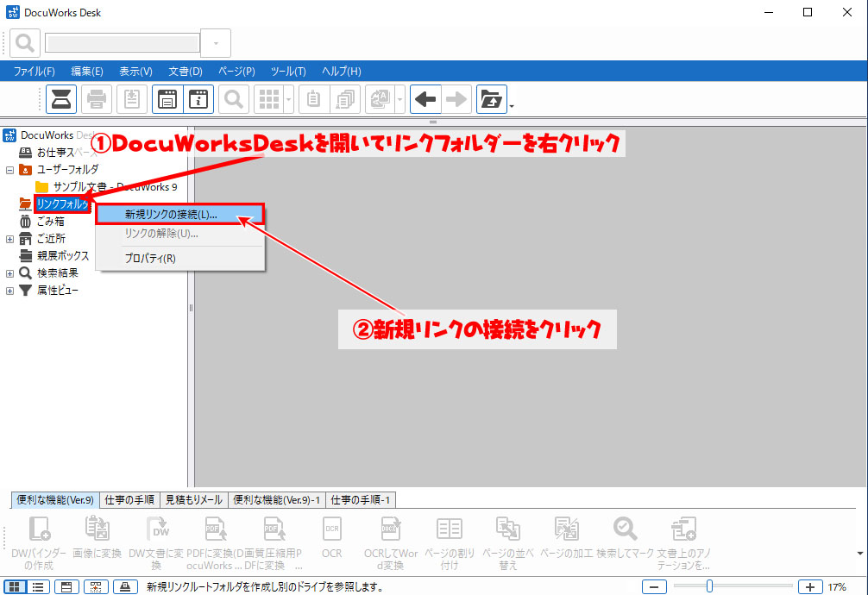Switch to the 仕事の手順-1 tab
The width and height of the screenshot is (868, 595).
(x=361, y=500)
